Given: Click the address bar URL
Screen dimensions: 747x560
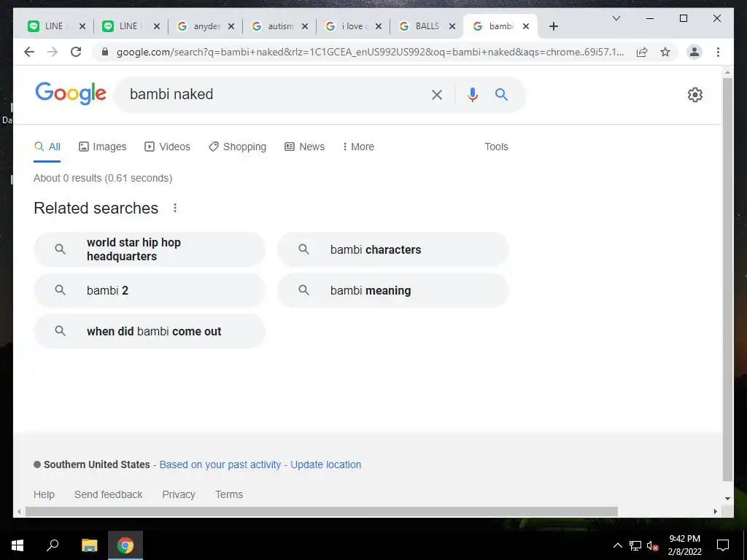Looking at the screenshot, I should [x=370, y=52].
